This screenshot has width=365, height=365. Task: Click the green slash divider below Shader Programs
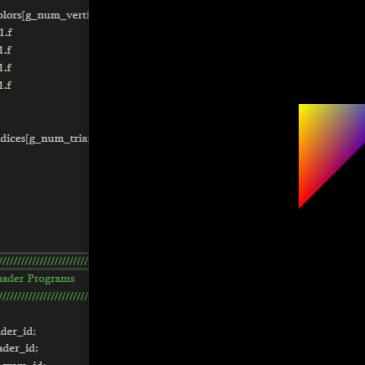[44, 296]
